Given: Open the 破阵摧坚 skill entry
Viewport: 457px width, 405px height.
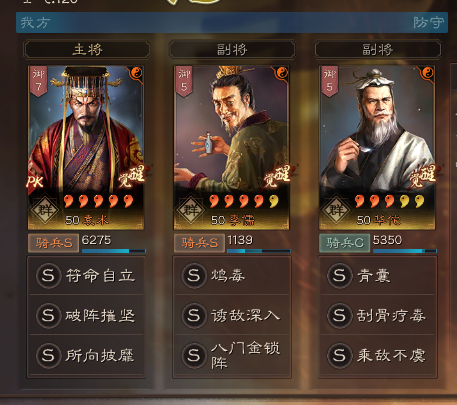Looking at the screenshot, I should (x=86, y=315).
